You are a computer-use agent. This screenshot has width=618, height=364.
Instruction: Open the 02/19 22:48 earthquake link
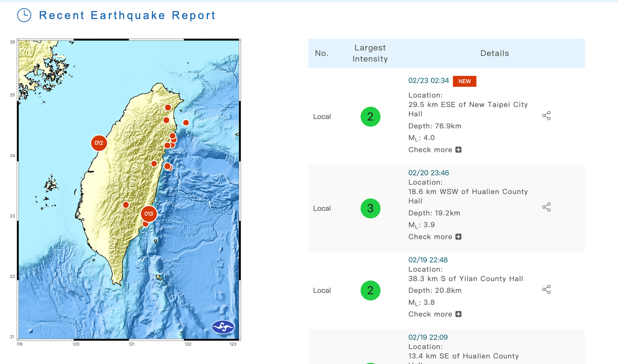428,260
